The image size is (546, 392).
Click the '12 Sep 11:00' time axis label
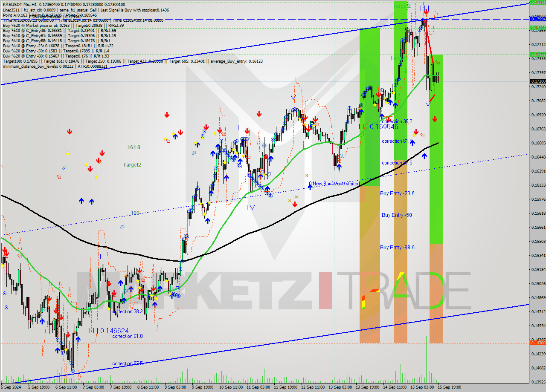[x=313, y=387]
